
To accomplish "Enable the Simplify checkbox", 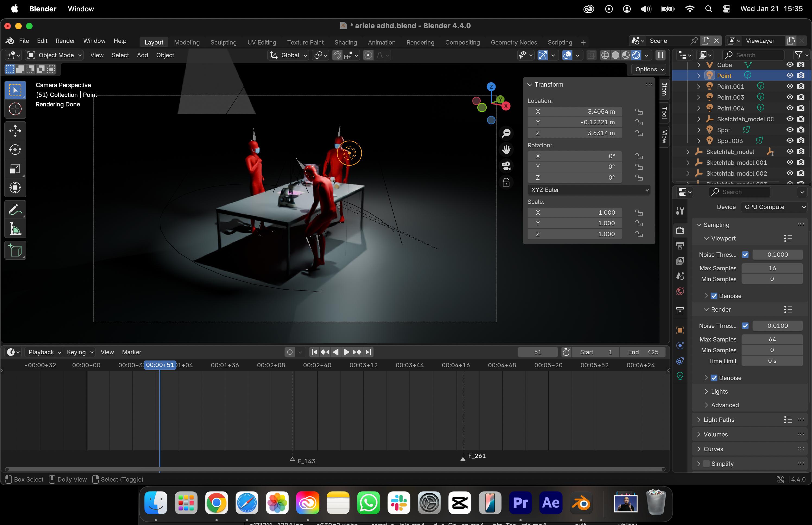I will [707, 464].
